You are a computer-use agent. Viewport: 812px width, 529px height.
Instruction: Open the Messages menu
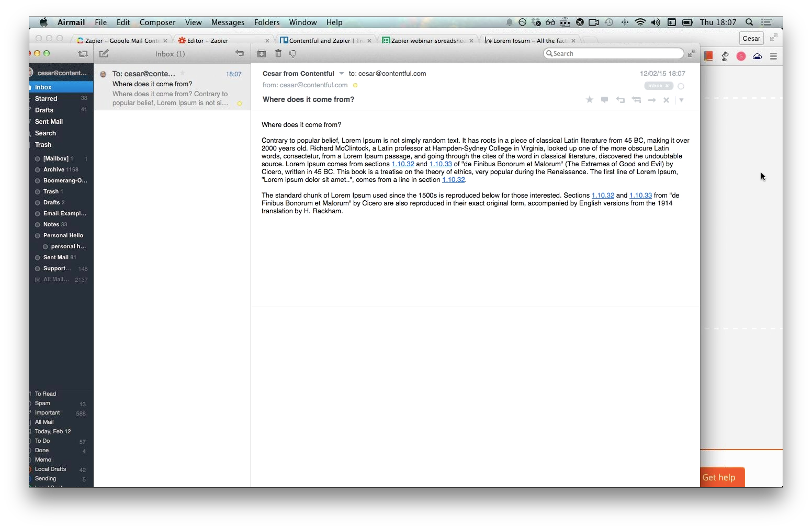pyautogui.click(x=228, y=22)
